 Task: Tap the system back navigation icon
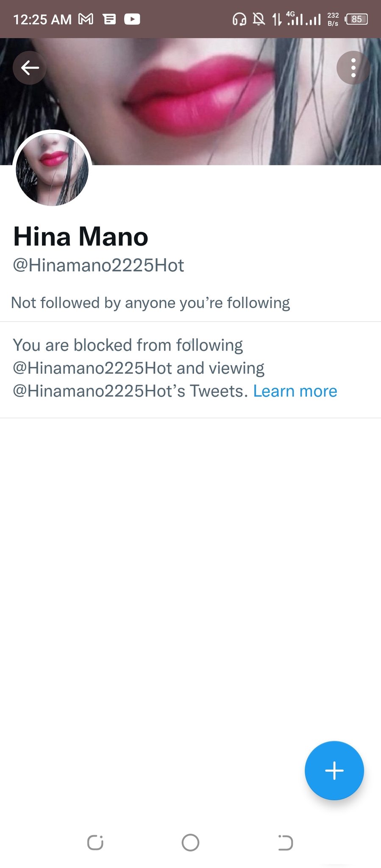285,842
